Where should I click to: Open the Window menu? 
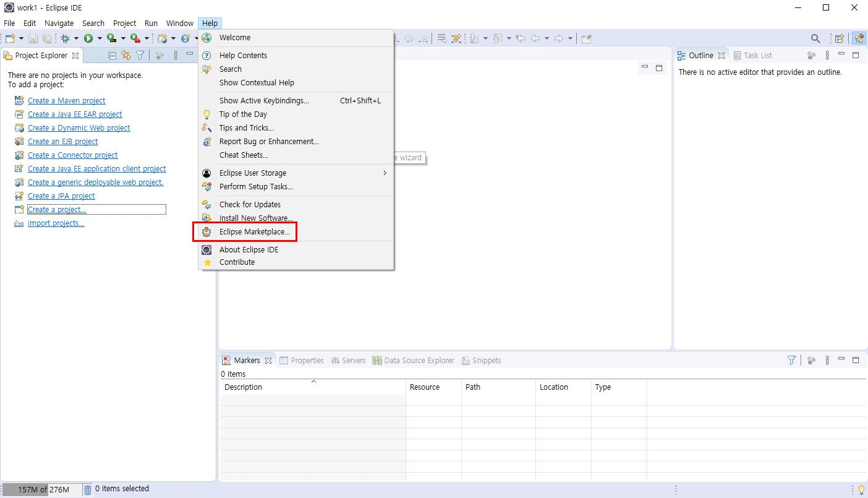(179, 24)
